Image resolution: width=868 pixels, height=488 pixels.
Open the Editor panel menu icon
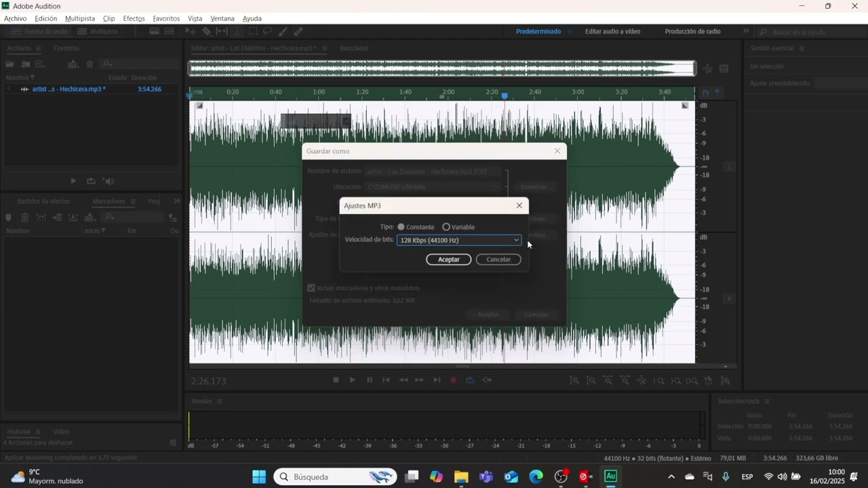click(325, 48)
